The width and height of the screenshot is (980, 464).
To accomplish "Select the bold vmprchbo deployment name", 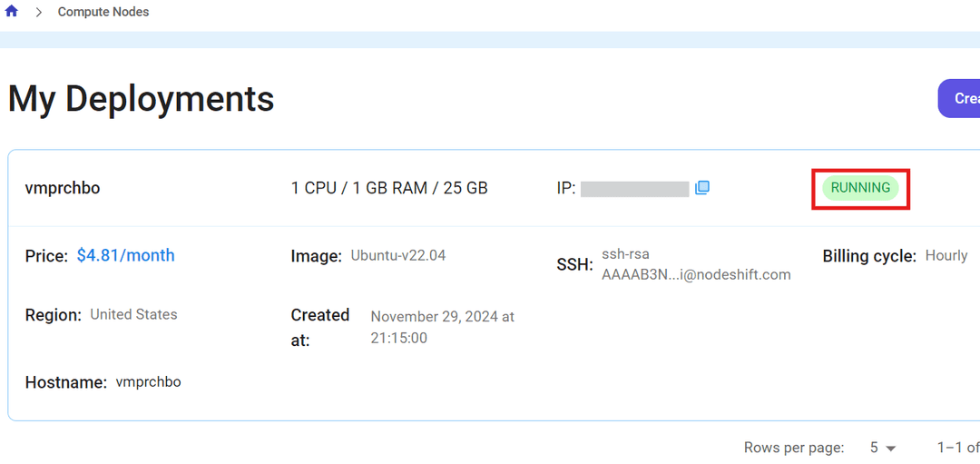I will 63,188.
